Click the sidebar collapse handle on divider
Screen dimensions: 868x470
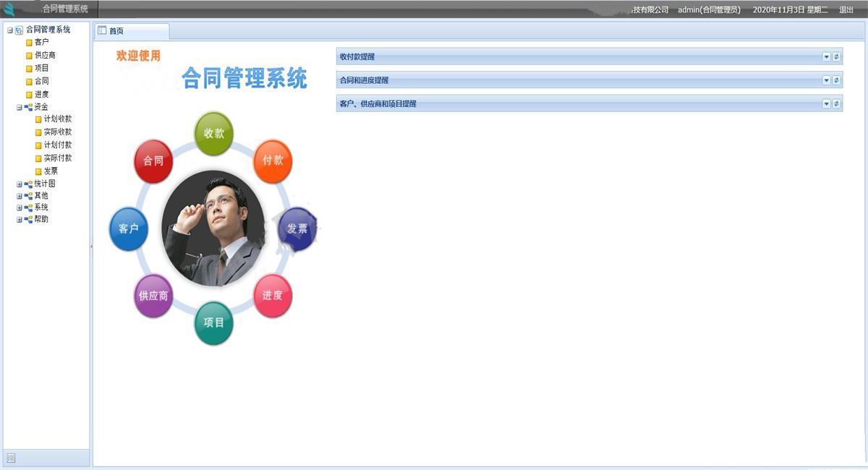click(x=91, y=247)
